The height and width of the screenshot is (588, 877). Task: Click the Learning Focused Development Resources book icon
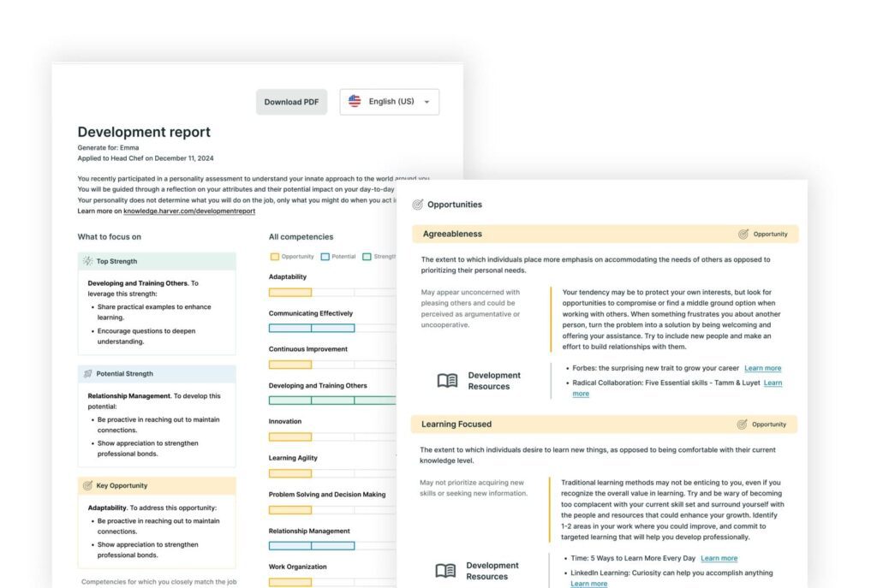445,571
